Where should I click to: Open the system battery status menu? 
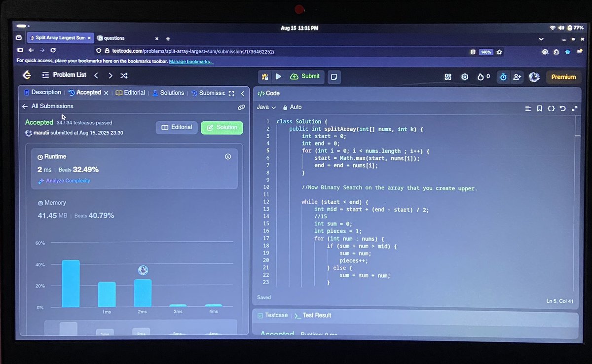point(575,28)
